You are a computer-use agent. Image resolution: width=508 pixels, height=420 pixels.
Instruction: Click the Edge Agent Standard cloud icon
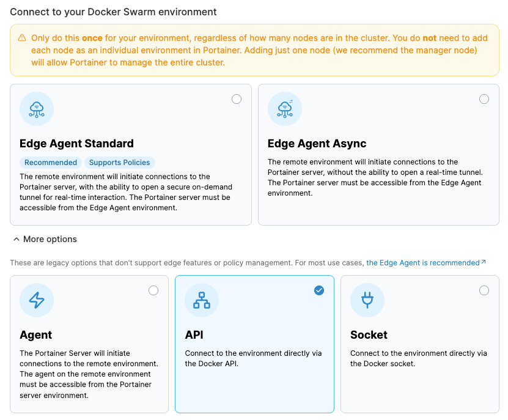(x=37, y=109)
